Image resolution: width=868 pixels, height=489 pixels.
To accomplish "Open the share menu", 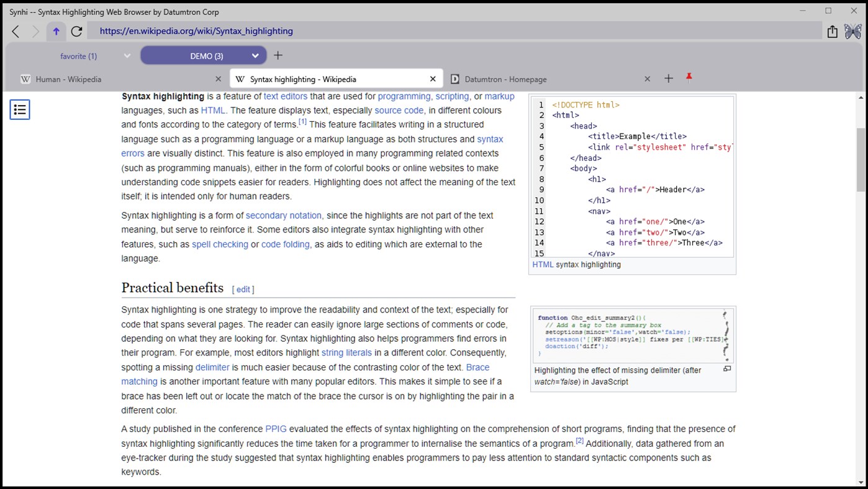I will click(x=833, y=30).
